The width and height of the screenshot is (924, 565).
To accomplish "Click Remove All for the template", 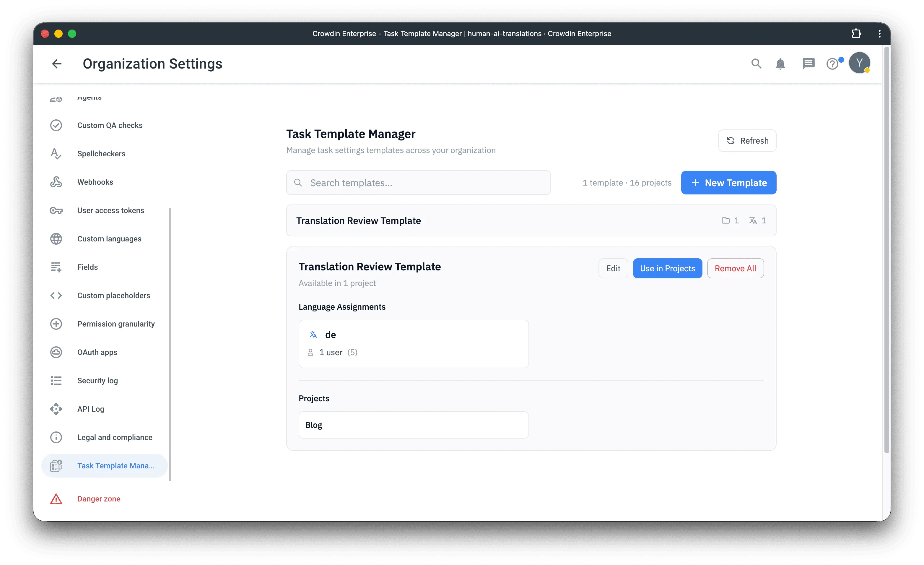I will (x=735, y=268).
